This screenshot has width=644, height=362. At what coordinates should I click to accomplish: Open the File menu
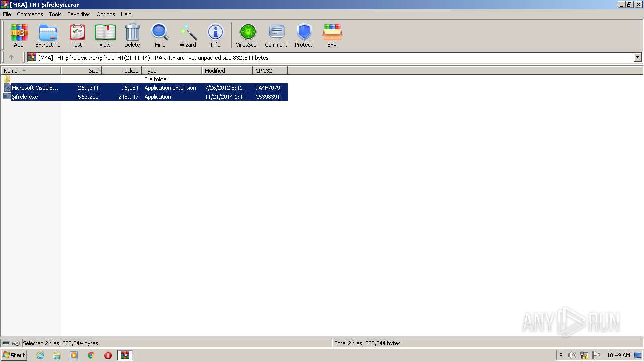(7, 14)
